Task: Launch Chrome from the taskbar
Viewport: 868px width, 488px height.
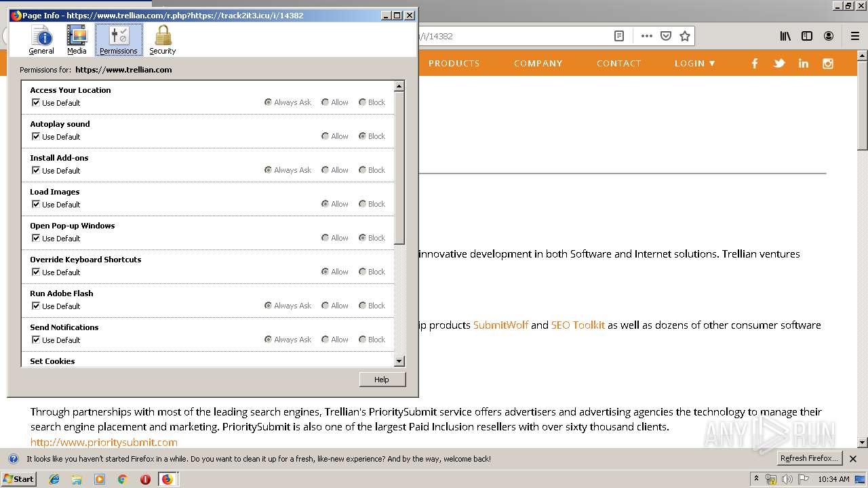Action: pyautogui.click(x=122, y=479)
